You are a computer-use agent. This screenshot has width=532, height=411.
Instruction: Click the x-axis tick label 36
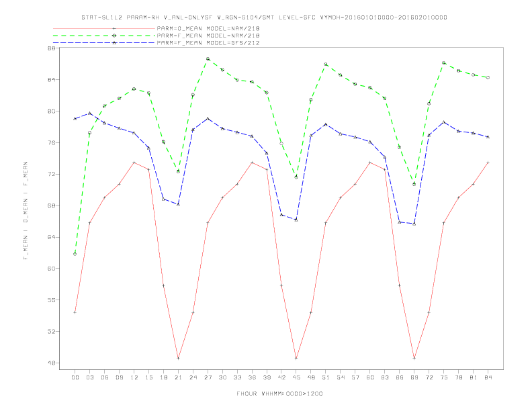point(252,377)
